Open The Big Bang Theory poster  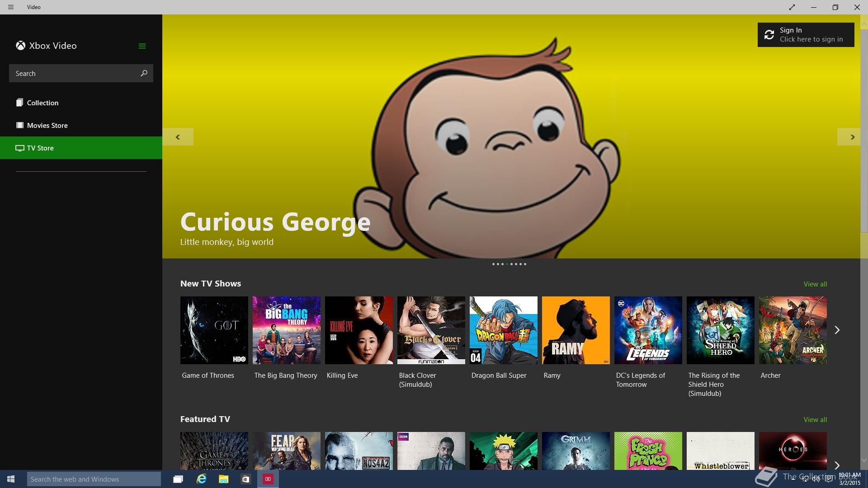point(287,330)
